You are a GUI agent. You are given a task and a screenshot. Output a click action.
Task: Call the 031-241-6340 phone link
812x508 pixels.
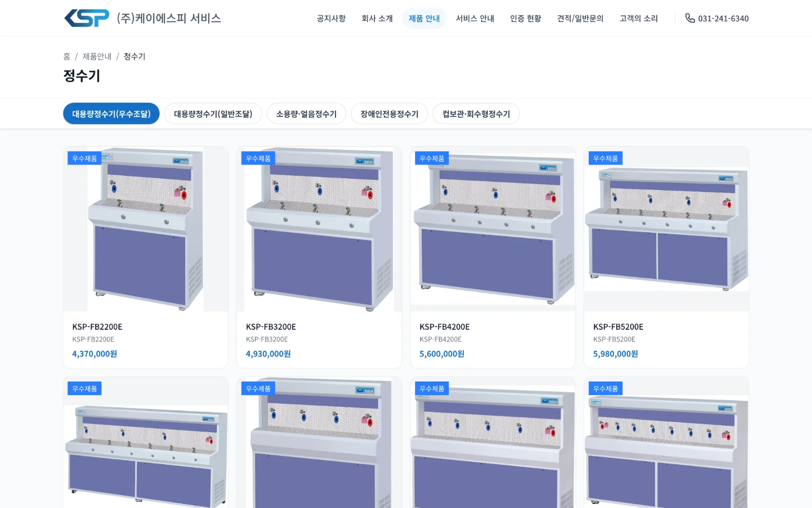pyautogui.click(x=717, y=18)
